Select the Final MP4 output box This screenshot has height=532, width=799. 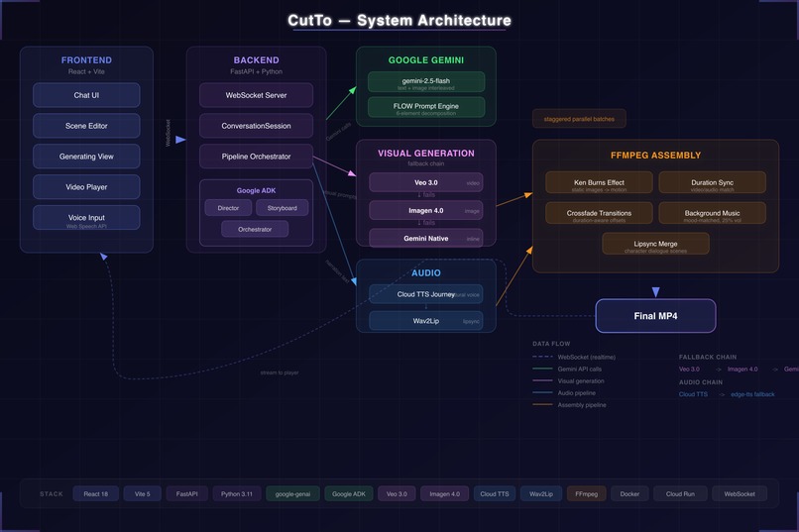[655, 316]
